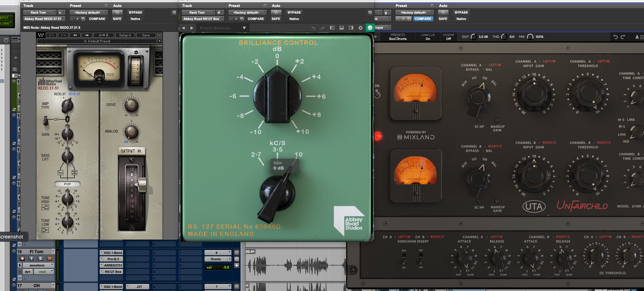
Task: Click A→B copy button in REDD toolbar
Action: coord(104,35)
